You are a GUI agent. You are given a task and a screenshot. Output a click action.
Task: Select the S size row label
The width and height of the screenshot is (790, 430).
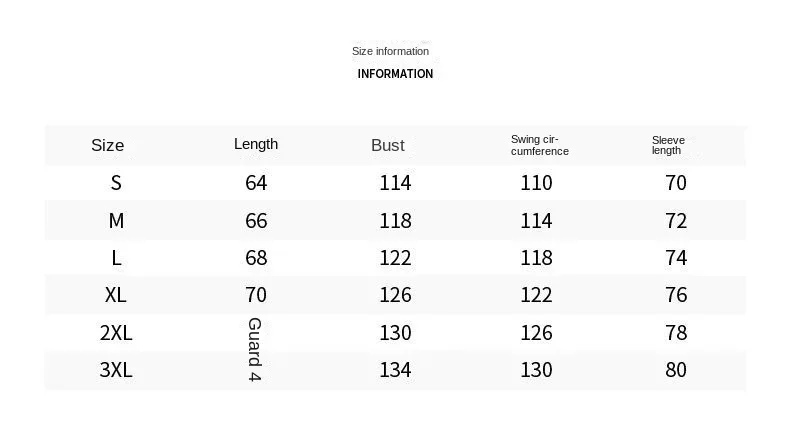click(116, 182)
